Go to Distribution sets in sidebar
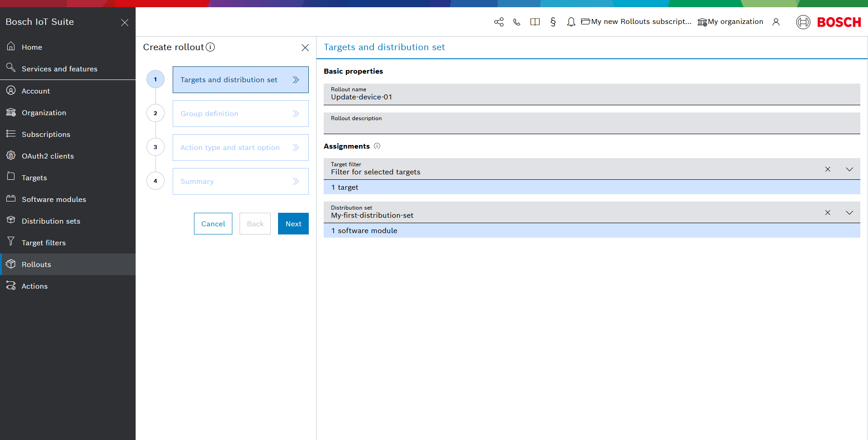 coord(51,221)
